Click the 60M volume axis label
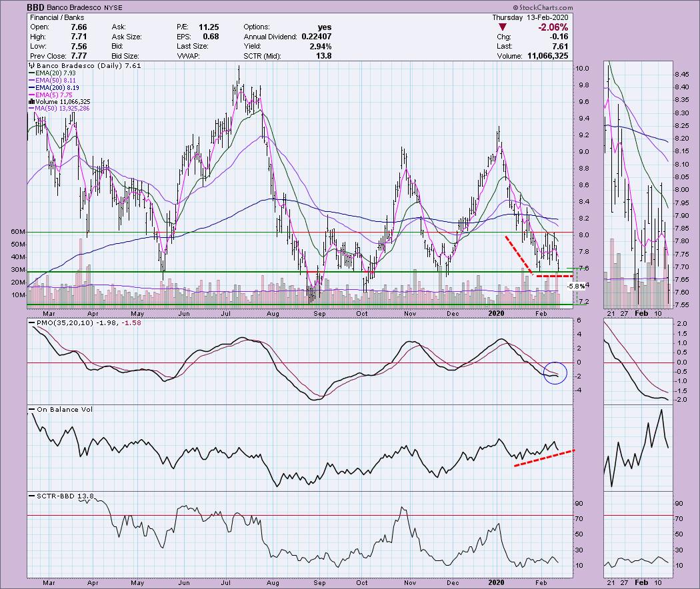This screenshot has width=700, height=589. pos(18,232)
